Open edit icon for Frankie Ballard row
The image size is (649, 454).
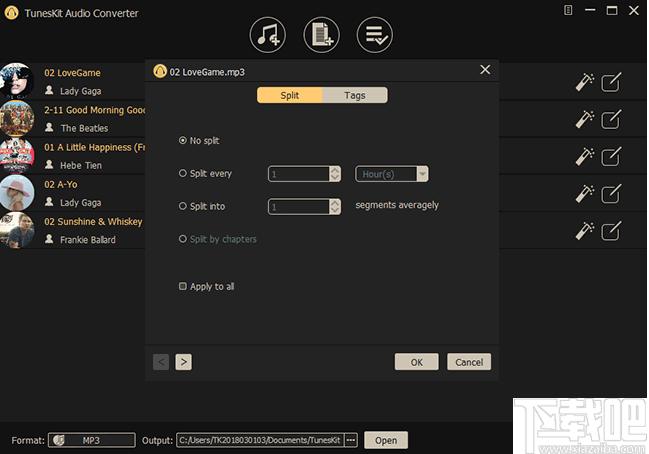click(x=611, y=231)
